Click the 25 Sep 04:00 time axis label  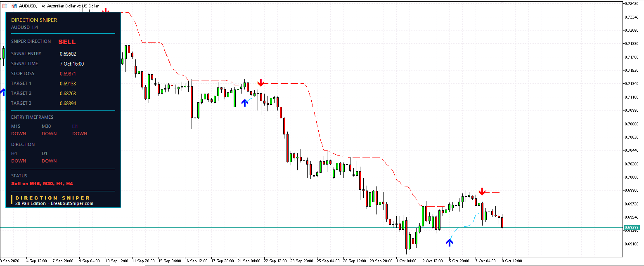(328, 261)
